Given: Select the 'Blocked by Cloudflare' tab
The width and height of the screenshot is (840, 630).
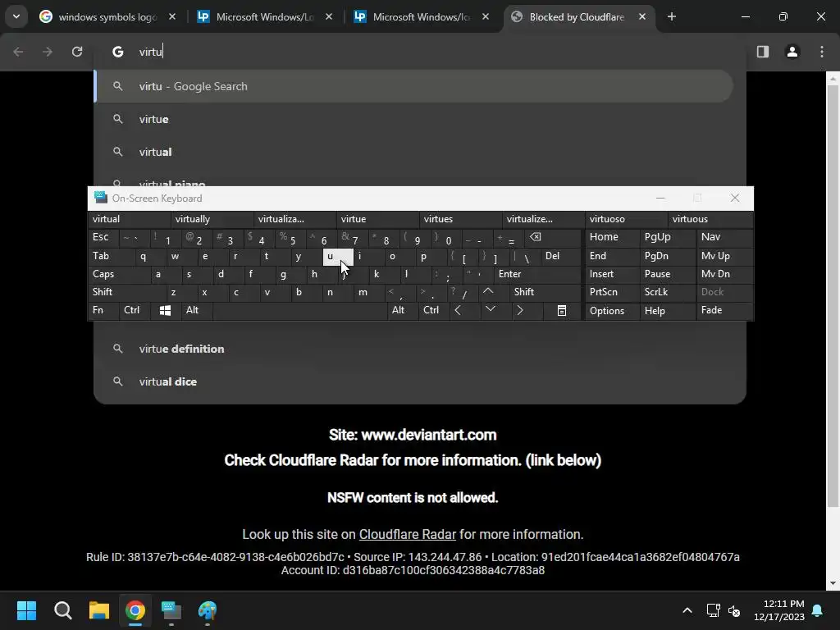Looking at the screenshot, I should (x=577, y=17).
